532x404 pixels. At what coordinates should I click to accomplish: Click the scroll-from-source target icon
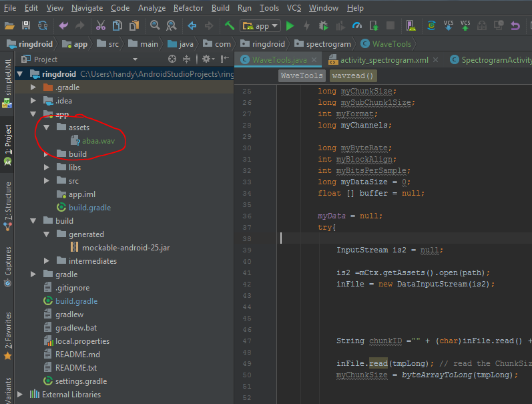tap(173, 59)
